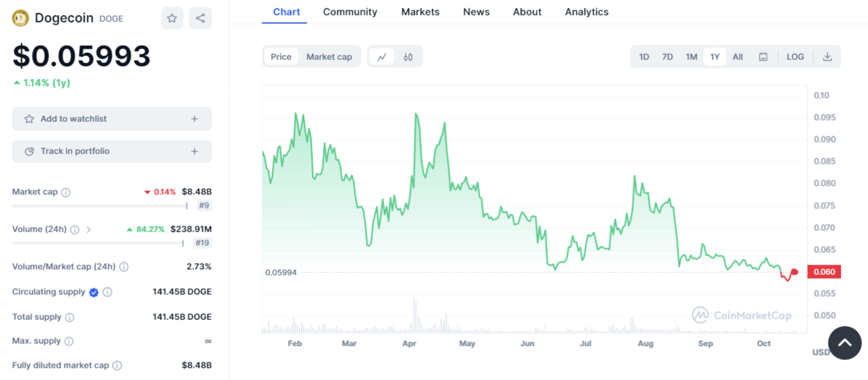This screenshot has width=868, height=380.
Task: Click the circulating supply verified badge
Action: pyautogui.click(x=94, y=292)
